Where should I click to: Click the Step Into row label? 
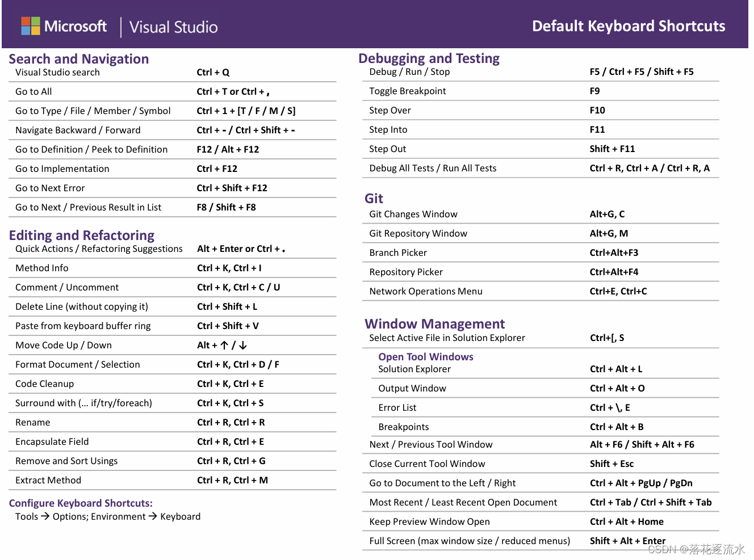coord(388,130)
